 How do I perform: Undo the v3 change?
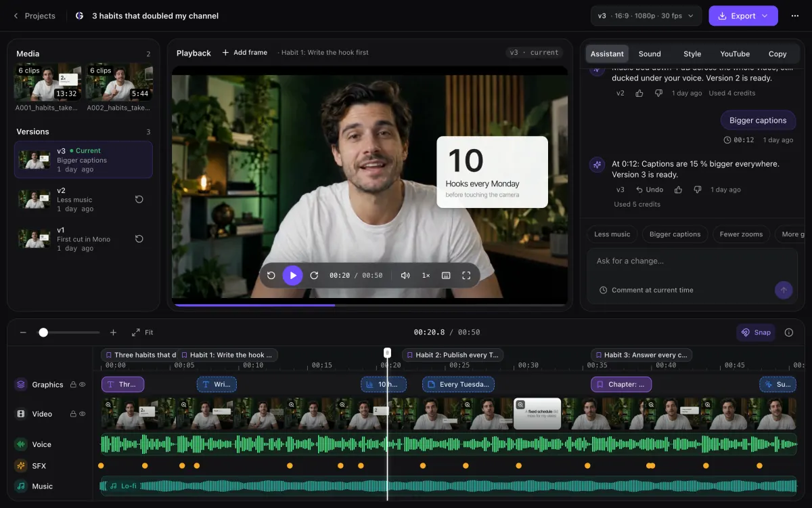pyautogui.click(x=650, y=190)
